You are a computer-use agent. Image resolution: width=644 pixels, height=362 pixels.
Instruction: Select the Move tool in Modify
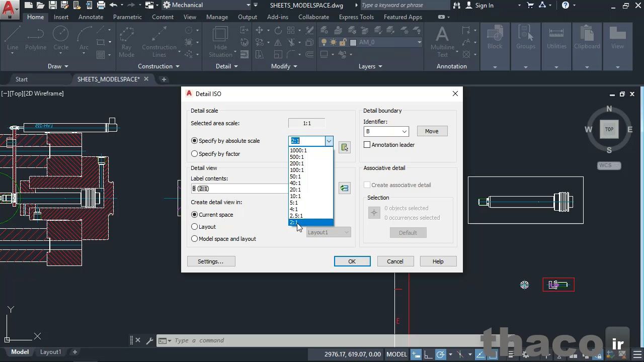click(260, 30)
